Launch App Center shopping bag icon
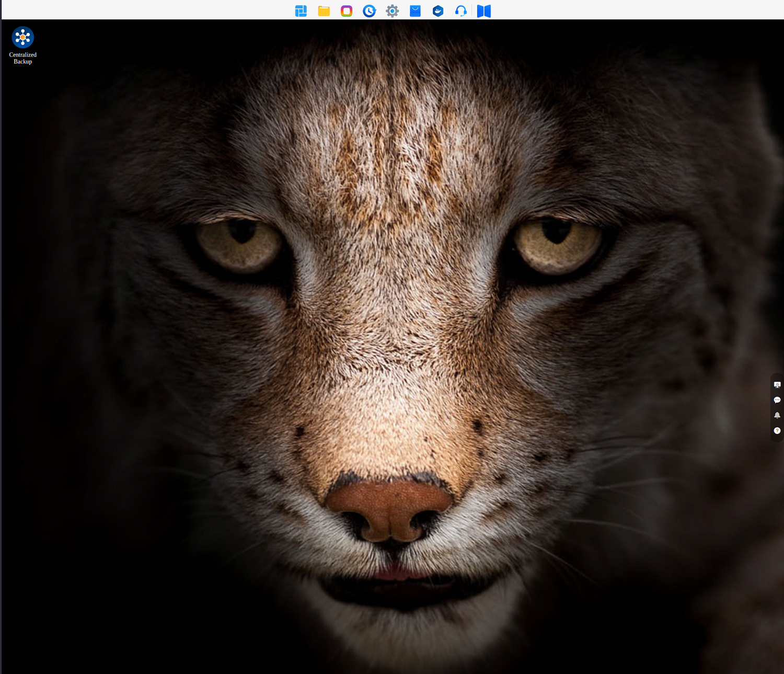The image size is (784, 674). tap(415, 11)
